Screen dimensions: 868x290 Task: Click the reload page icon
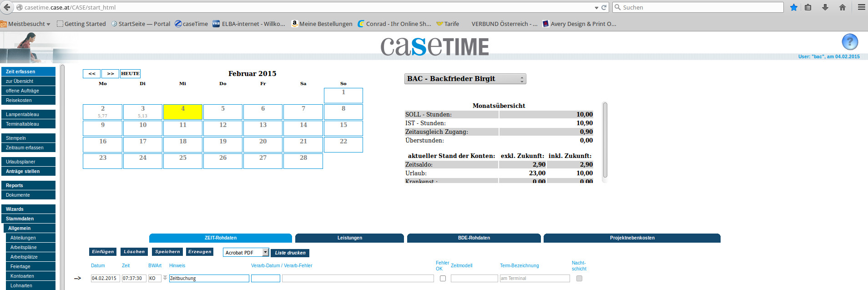point(604,7)
